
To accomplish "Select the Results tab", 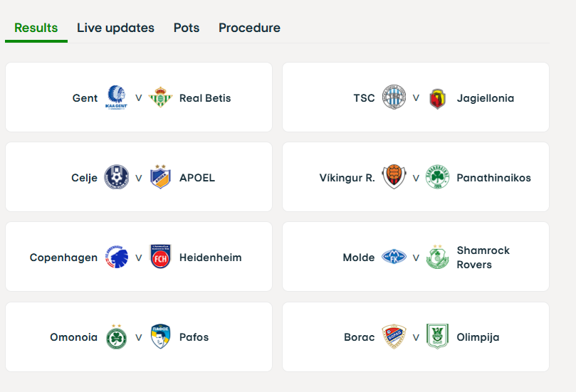I will (x=36, y=28).
